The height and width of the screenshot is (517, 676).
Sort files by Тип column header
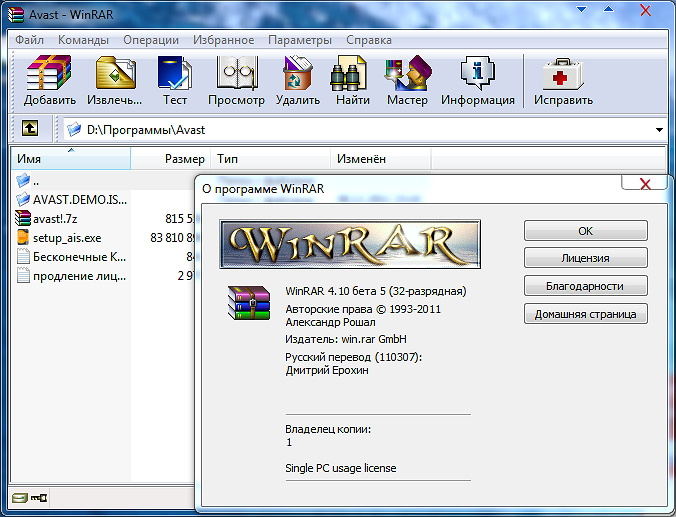pos(271,159)
